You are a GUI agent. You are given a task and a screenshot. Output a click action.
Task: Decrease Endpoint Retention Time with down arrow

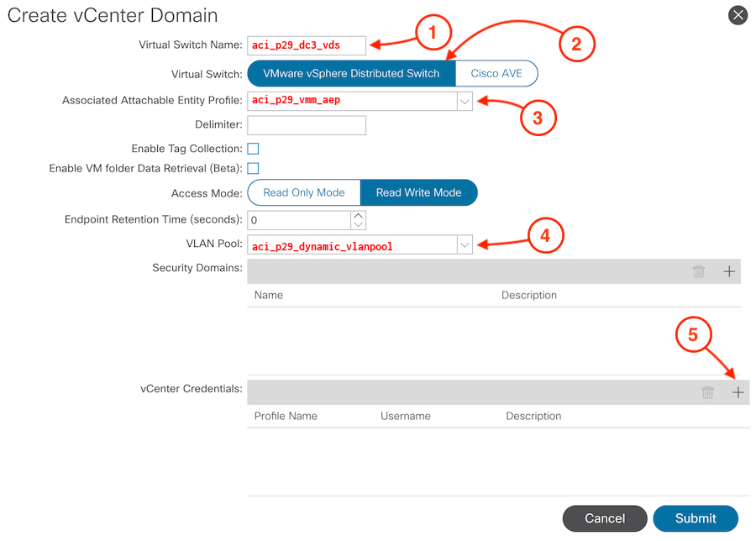(x=358, y=224)
